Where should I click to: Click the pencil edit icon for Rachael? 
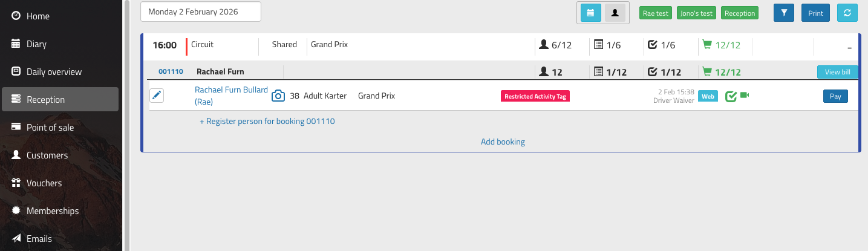tap(157, 96)
